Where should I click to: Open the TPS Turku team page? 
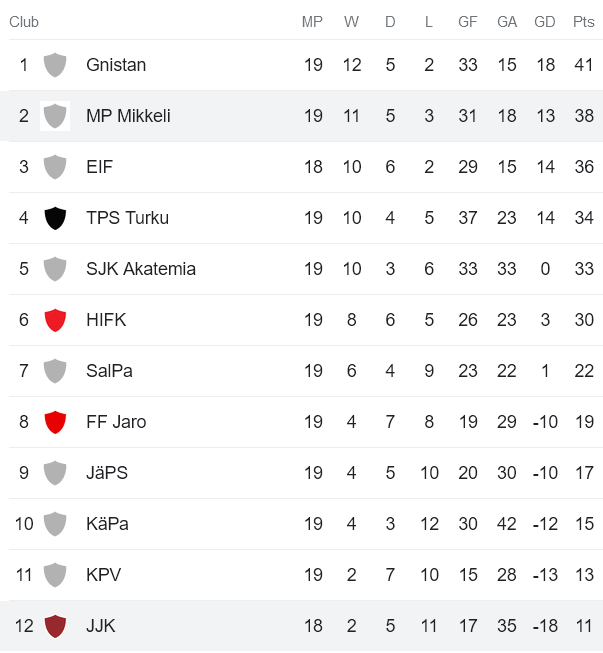tap(127, 218)
